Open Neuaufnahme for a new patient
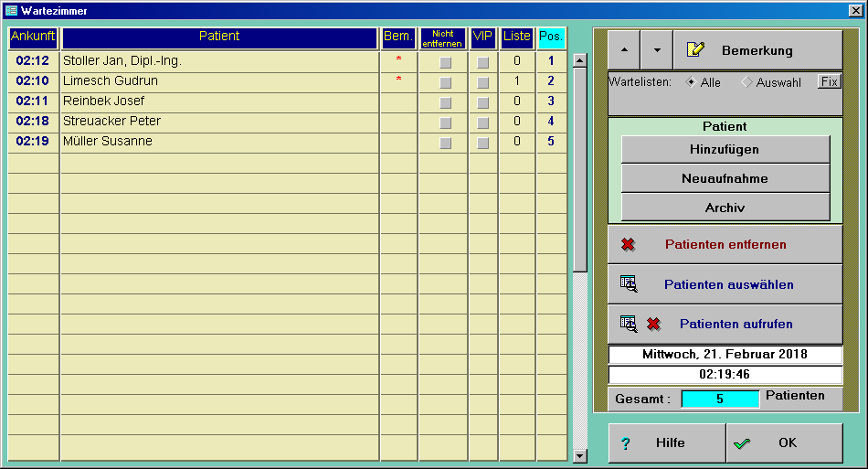 coord(725,178)
